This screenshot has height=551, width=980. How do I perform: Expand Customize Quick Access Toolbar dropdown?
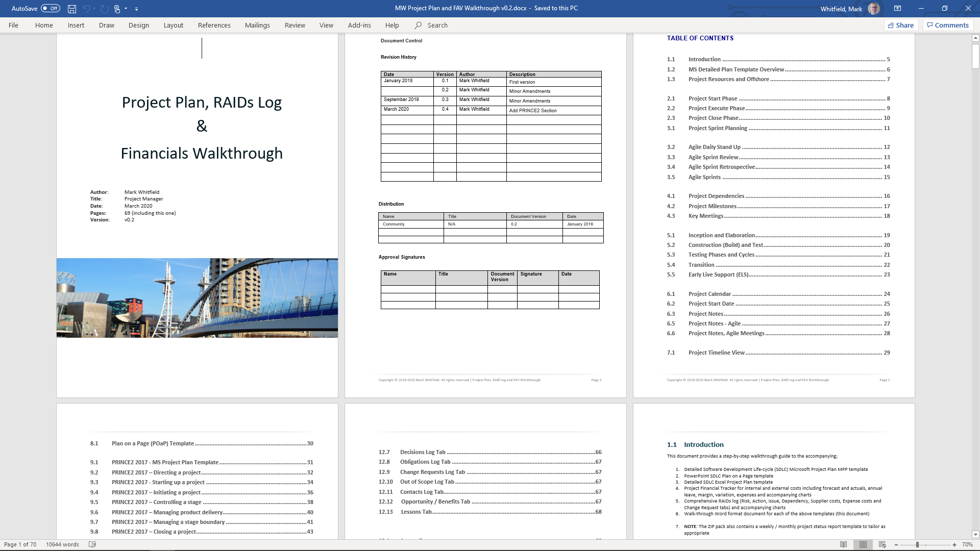tap(136, 9)
